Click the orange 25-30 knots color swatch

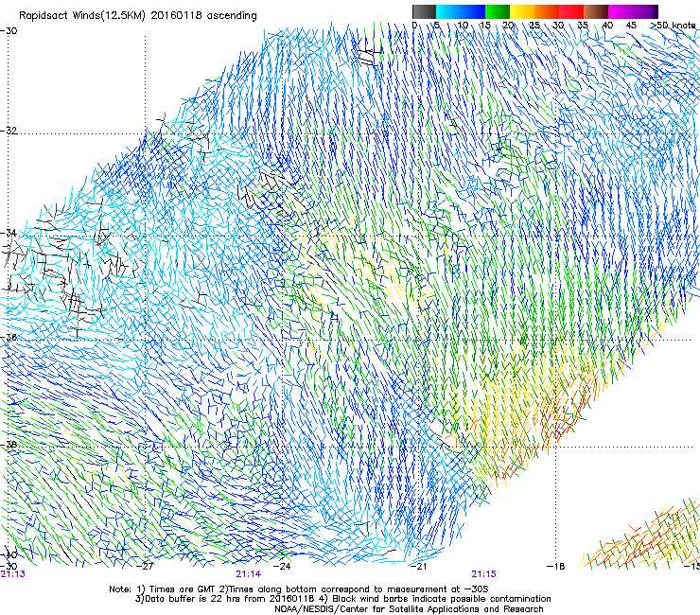[547, 11]
